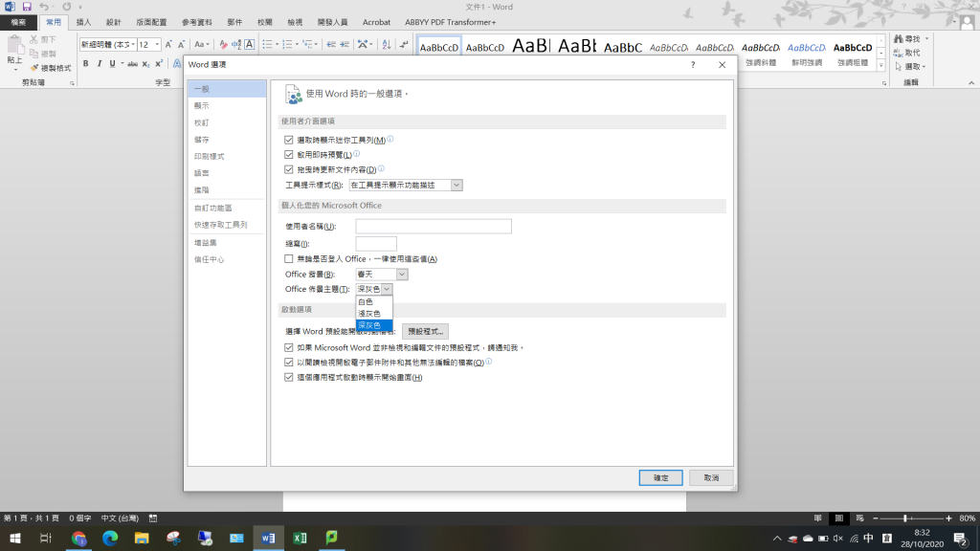Click zoom in plus button
The width and height of the screenshot is (980, 551).
(948, 518)
